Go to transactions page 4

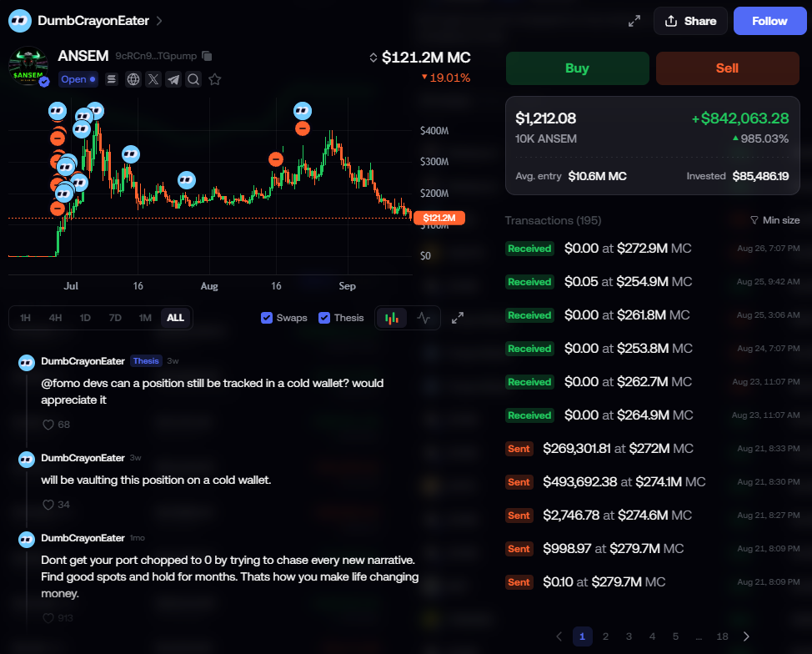[652, 636]
